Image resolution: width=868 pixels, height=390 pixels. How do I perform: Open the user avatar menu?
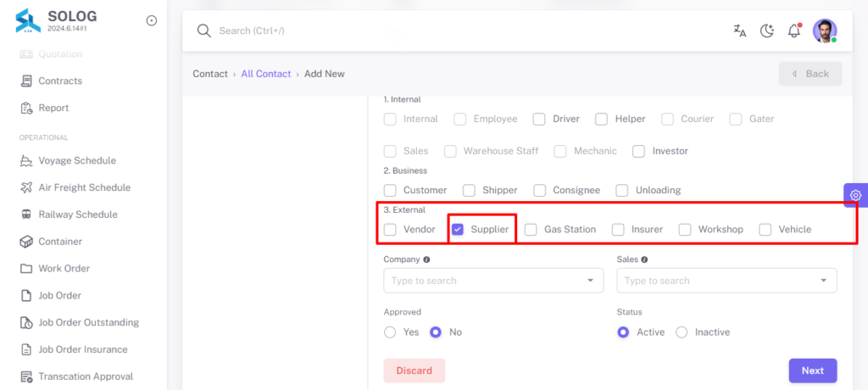click(x=825, y=31)
